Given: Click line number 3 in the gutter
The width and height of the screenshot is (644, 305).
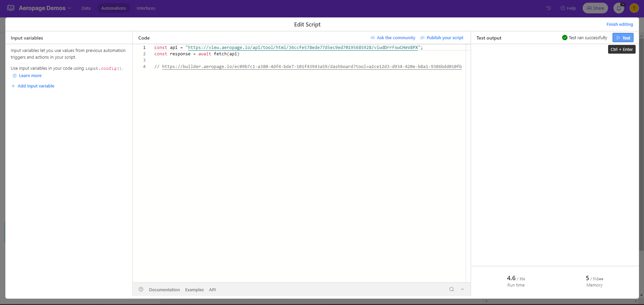Looking at the screenshot, I should [144, 60].
